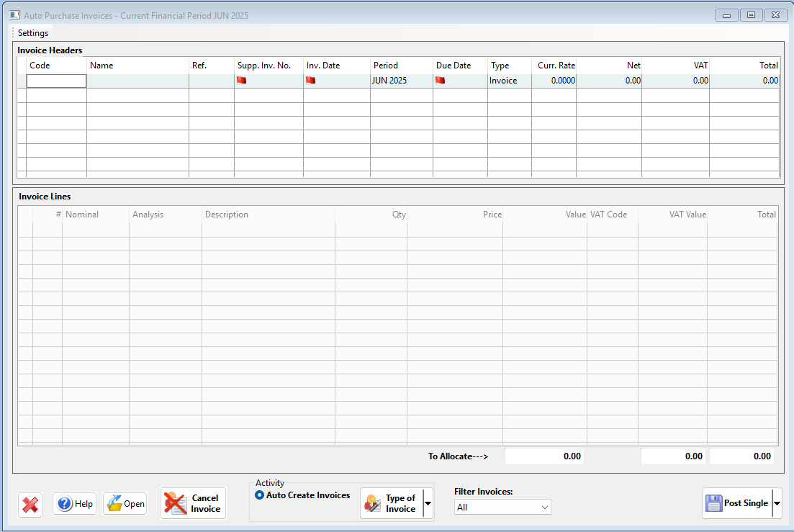Select the JUN 2025 Period cell

pyautogui.click(x=401, y=81)
